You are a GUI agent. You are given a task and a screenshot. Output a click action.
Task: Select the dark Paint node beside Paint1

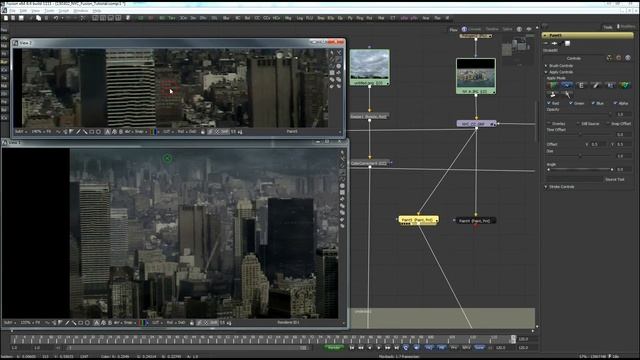475,220
